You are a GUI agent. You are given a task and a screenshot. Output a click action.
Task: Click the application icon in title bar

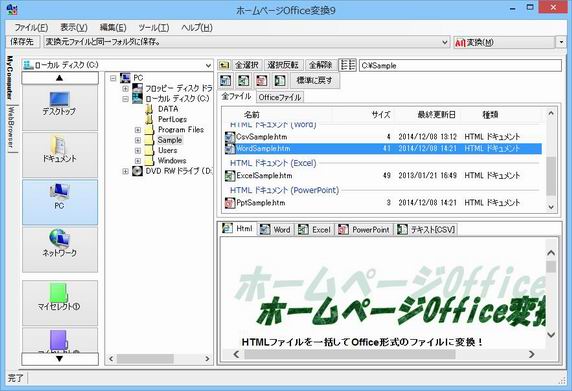[12, 10]
